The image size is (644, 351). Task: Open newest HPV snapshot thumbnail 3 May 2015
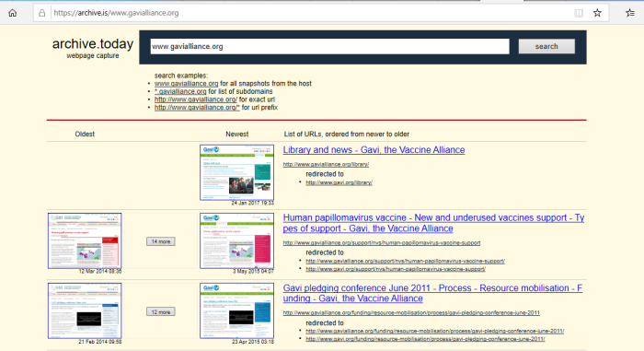click(237, 240)
